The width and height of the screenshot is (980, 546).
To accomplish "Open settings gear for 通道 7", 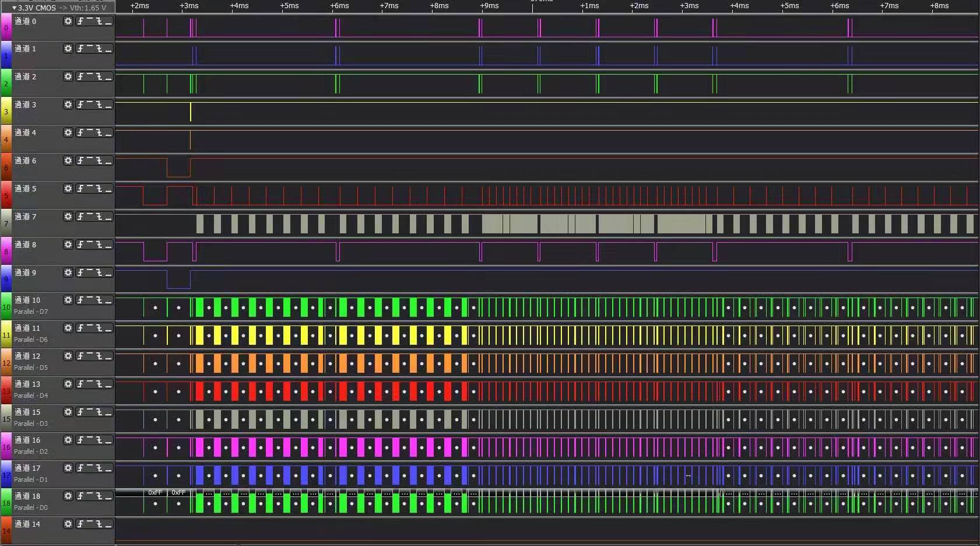I will 68,216.
